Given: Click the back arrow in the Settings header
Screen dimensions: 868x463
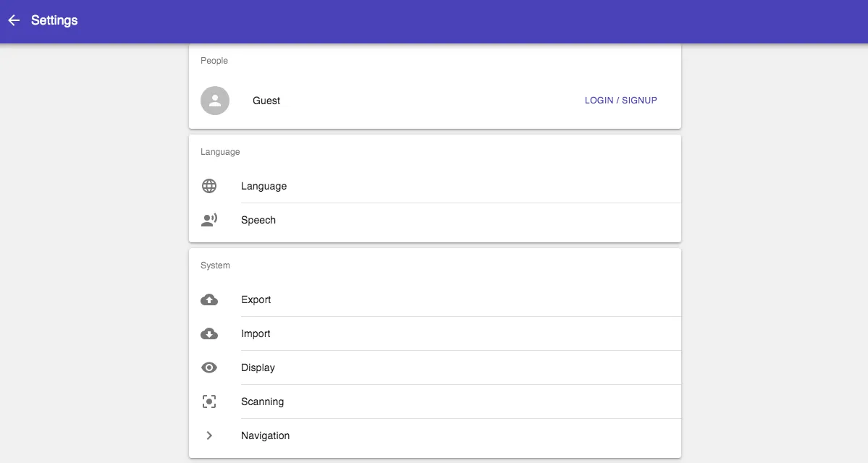Looking at the screenshot, I should (14, 20).
